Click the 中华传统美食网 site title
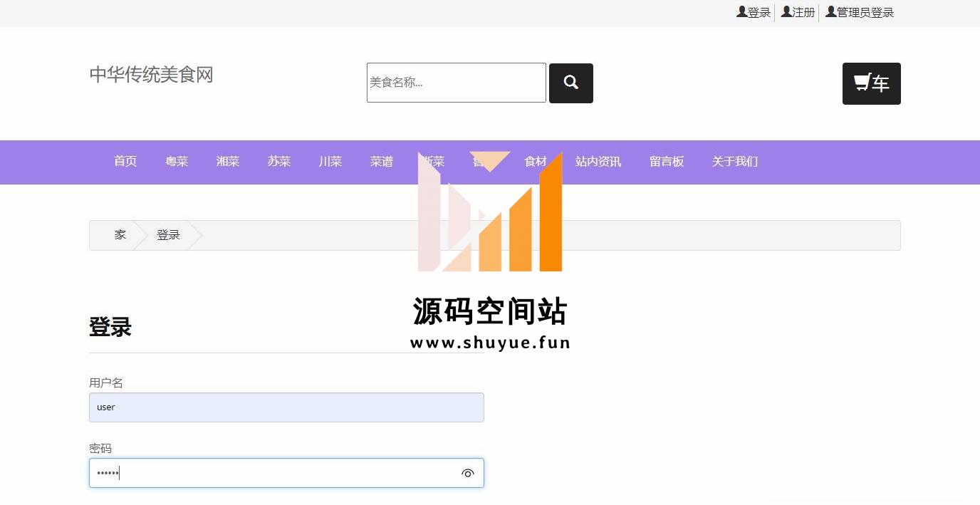This screenshot has height=505, width=980. point(151,74)
